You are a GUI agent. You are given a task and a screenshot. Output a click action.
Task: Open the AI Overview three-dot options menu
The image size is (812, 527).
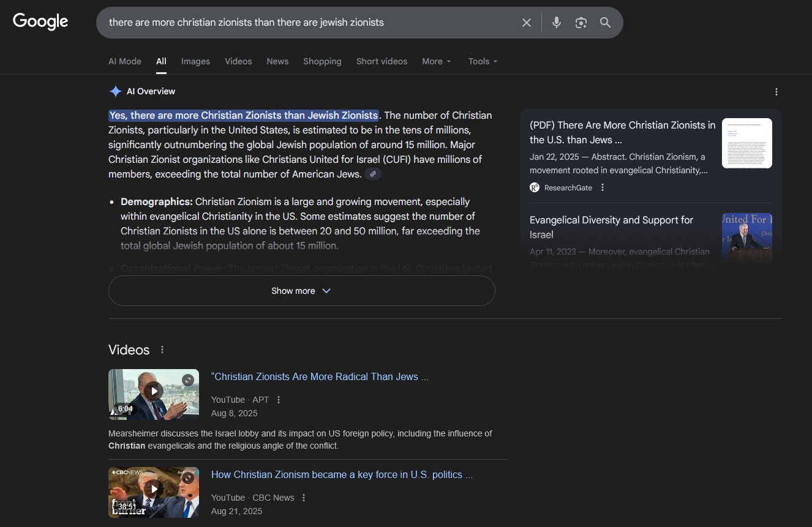point(776,92)
